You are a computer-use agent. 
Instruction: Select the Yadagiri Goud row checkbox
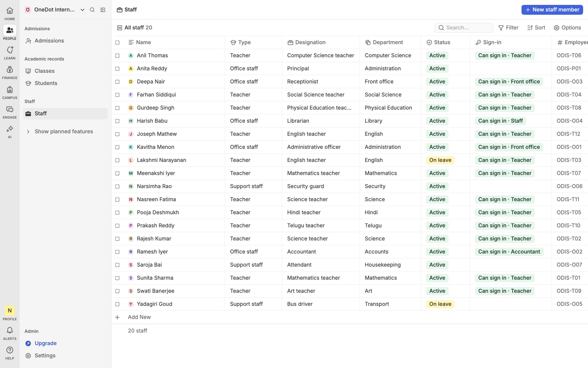pos(117,304)
